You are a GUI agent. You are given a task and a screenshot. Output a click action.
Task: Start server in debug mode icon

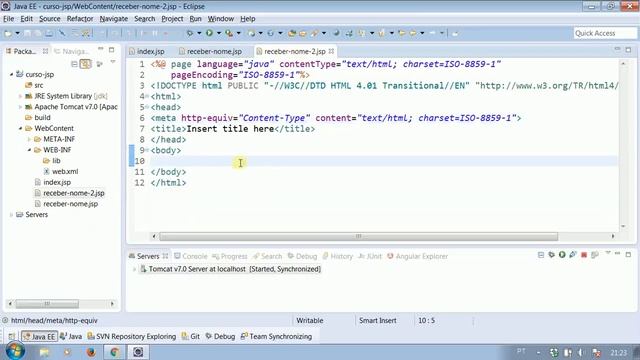click(551, 255)
